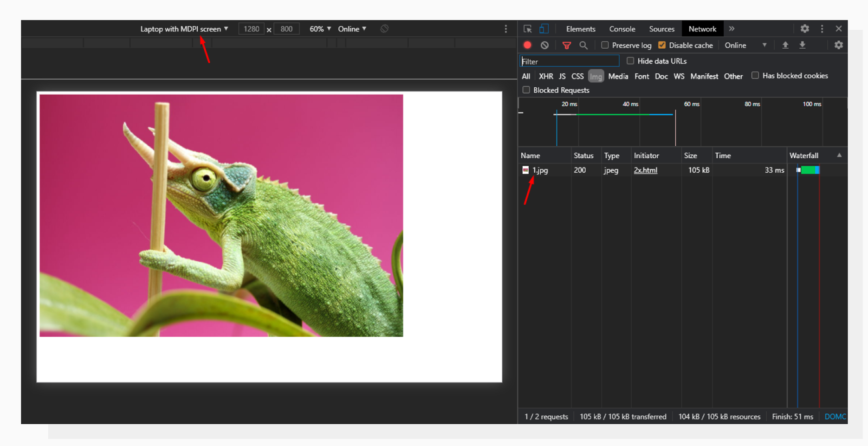Activate the inspect element picker
Screen dimensions: 868x446
(x=527, y=28)
